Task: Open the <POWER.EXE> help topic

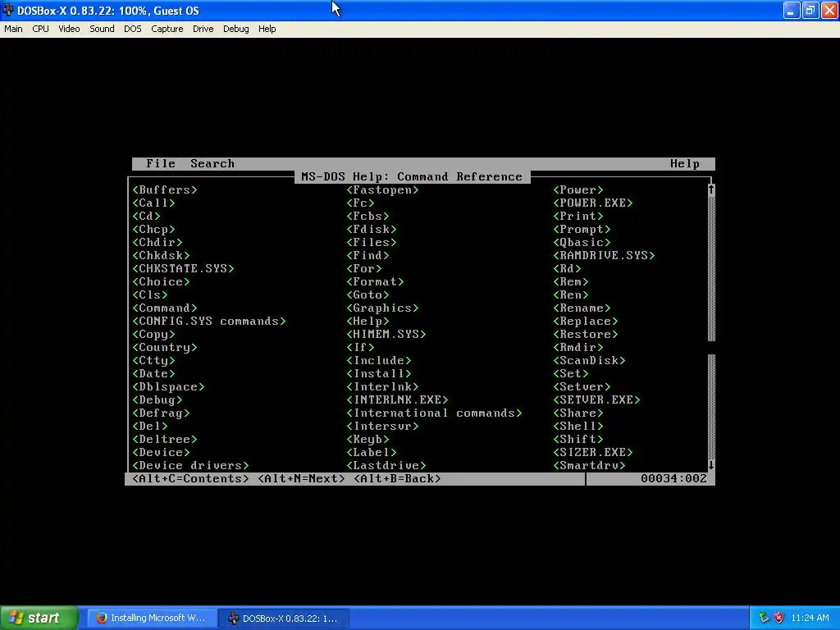Action: click(593, 203)
